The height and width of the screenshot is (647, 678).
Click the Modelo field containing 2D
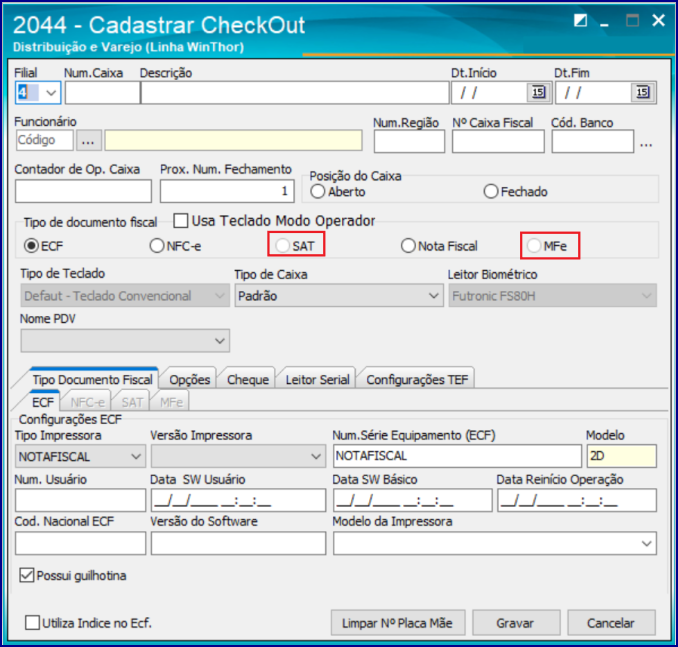click(621, 456)
